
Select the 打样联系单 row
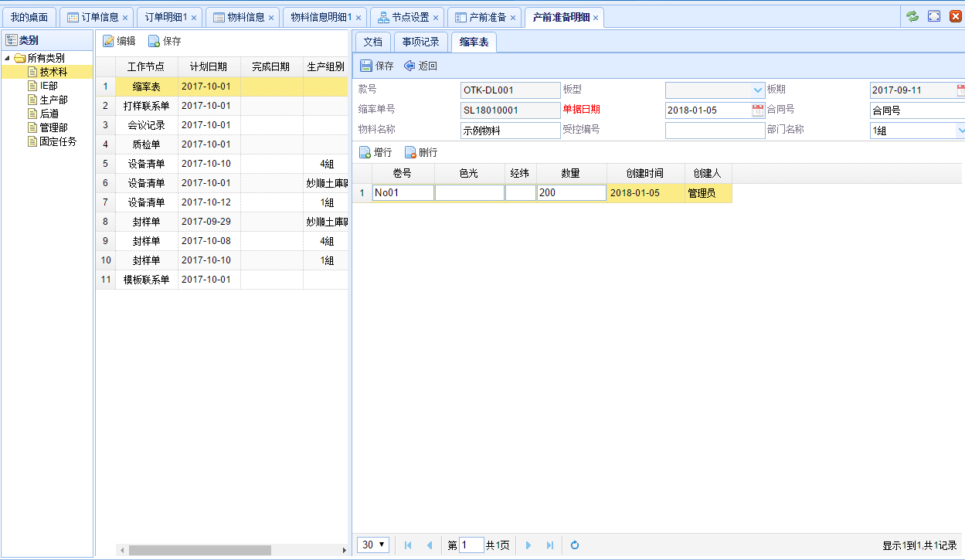[x=222, y=106]
